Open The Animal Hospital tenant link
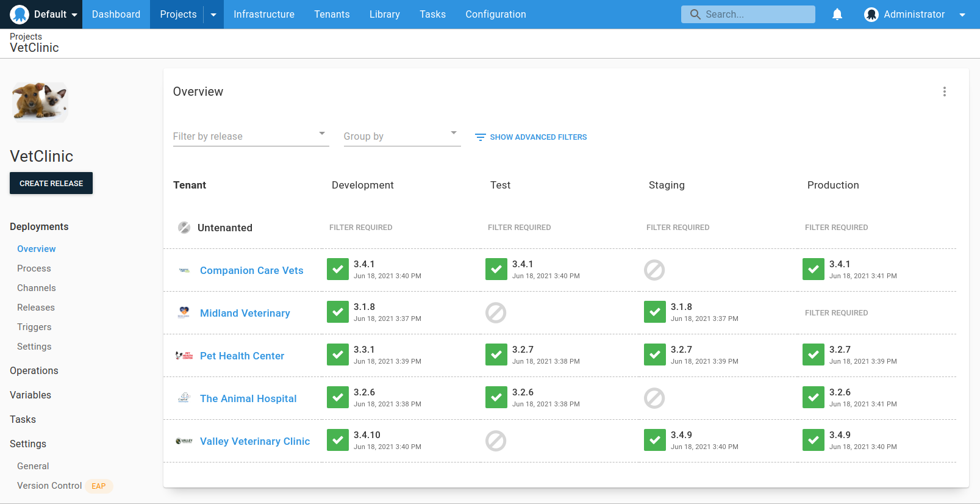The width and height of the screenshot is (980, 504). (x=248, y=398)
